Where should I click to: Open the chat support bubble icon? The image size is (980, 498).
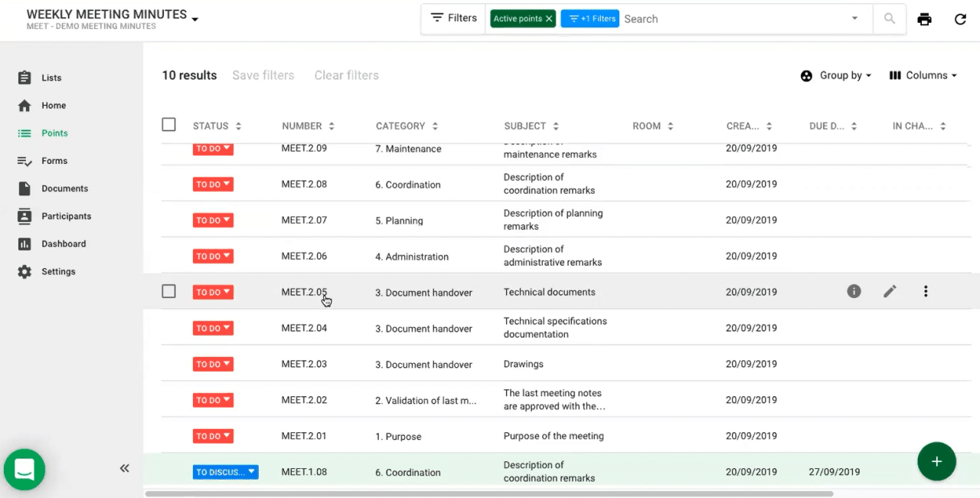pyautogui.click(x=24, y=469)
